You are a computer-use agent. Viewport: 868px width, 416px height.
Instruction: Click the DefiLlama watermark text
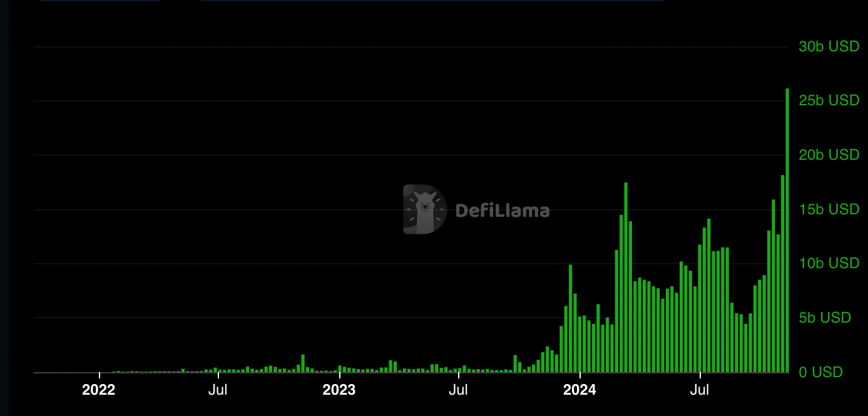coord(503,211)
